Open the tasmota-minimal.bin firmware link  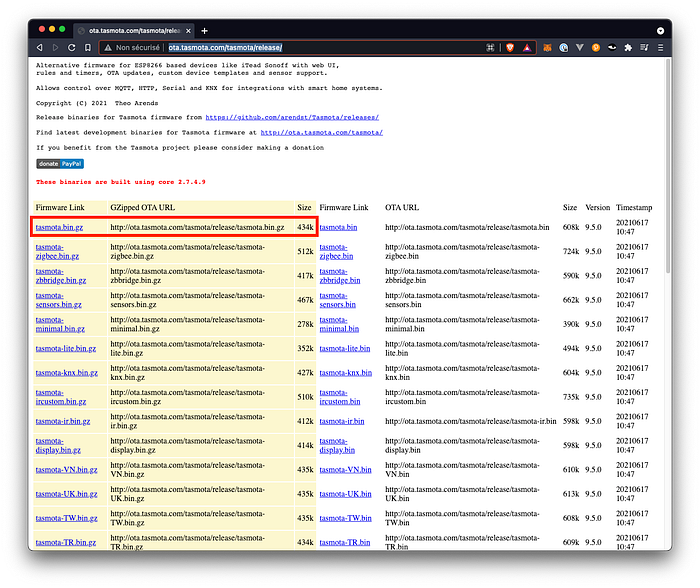(339, 324)
